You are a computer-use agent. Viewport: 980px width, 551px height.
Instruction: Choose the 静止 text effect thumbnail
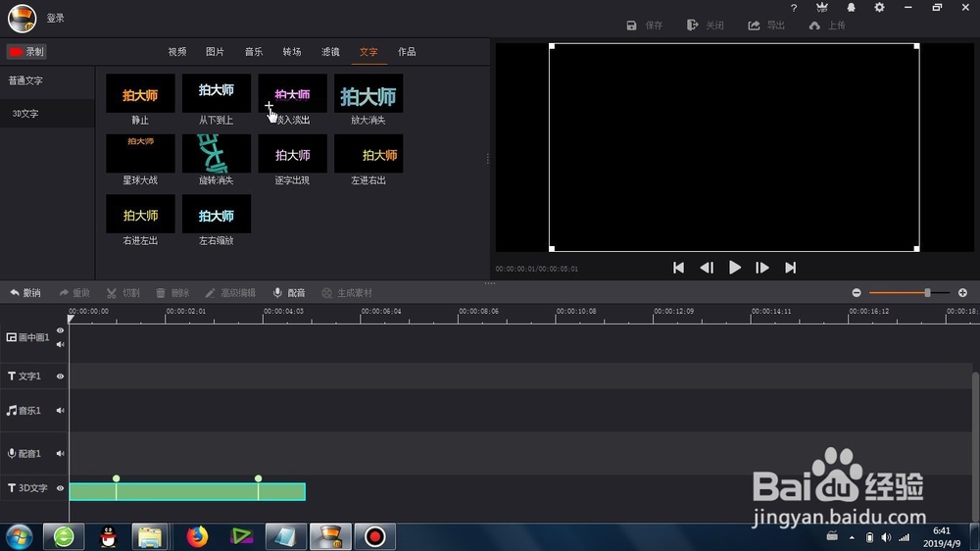click(x=140, y=94)
